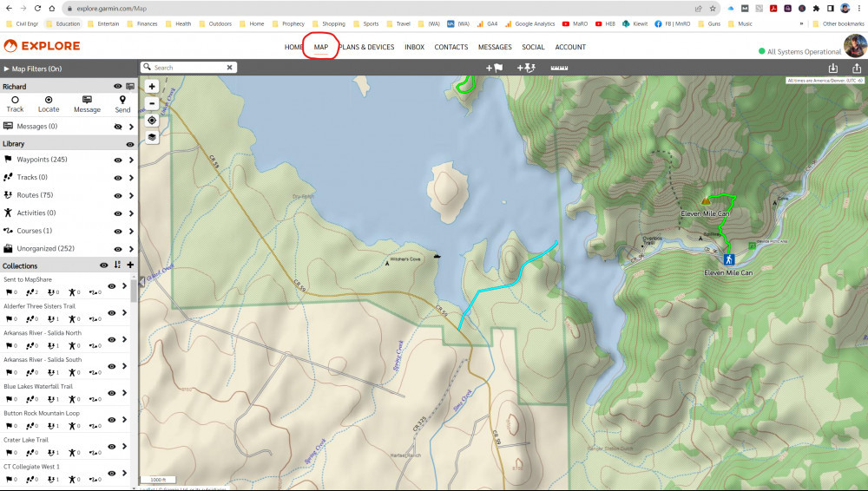This screenshot has width=868, height=491.
Task: Reload the browser page
Action: click(x=37, y=9)
